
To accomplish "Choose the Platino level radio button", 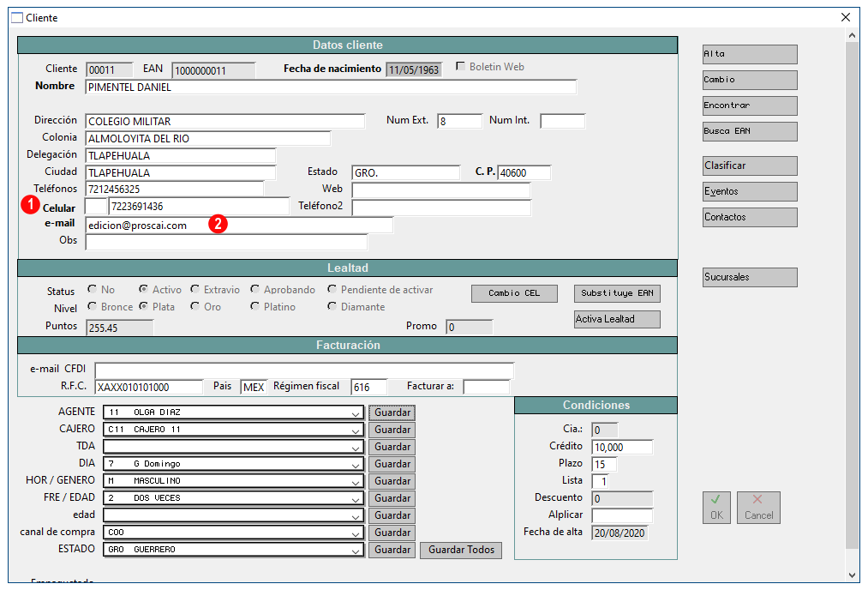I will click(x=254, y=306).
